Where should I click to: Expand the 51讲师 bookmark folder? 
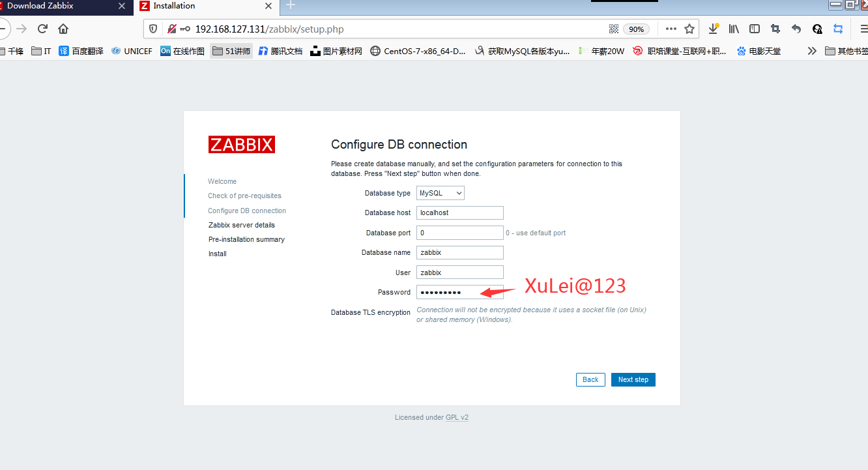[231, 51]
